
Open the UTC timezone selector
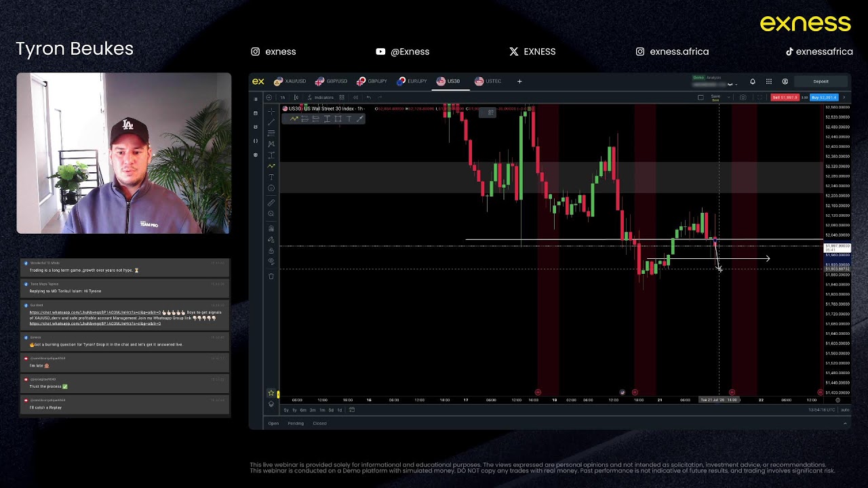821,409
